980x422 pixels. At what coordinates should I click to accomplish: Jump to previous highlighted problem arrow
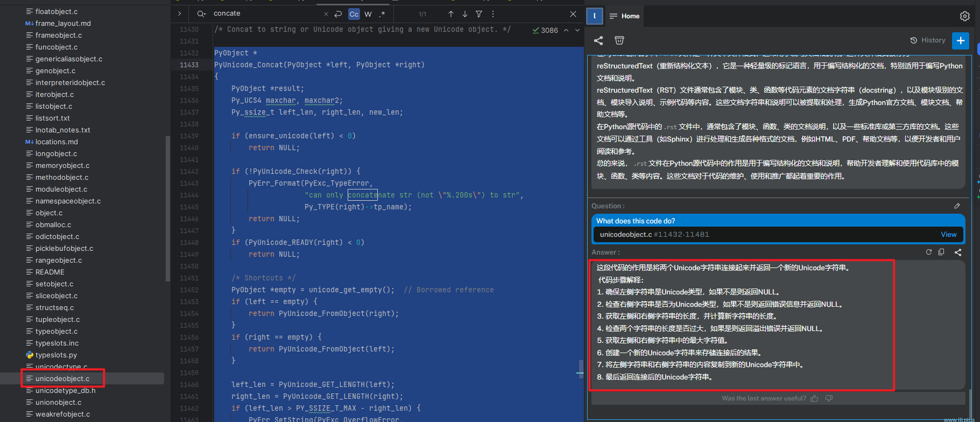click(x=566, y=30)
